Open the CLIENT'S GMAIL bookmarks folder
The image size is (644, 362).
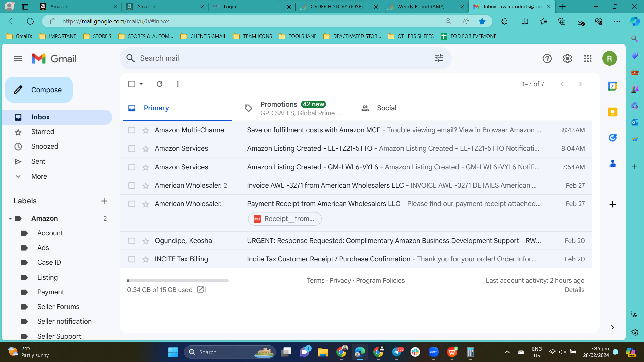pos(203,36)
